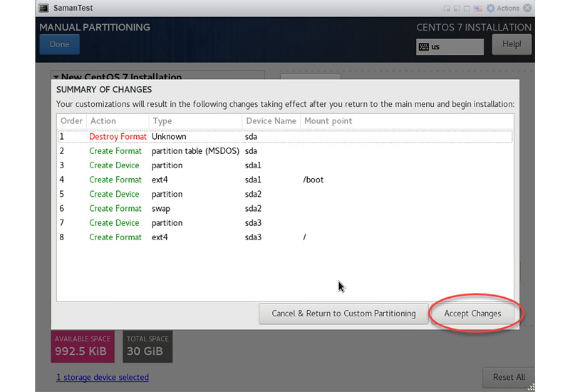The height and width of the screenshot is (392, 570).
Task: Open the Help! button
Action: [x=512, y=44]
